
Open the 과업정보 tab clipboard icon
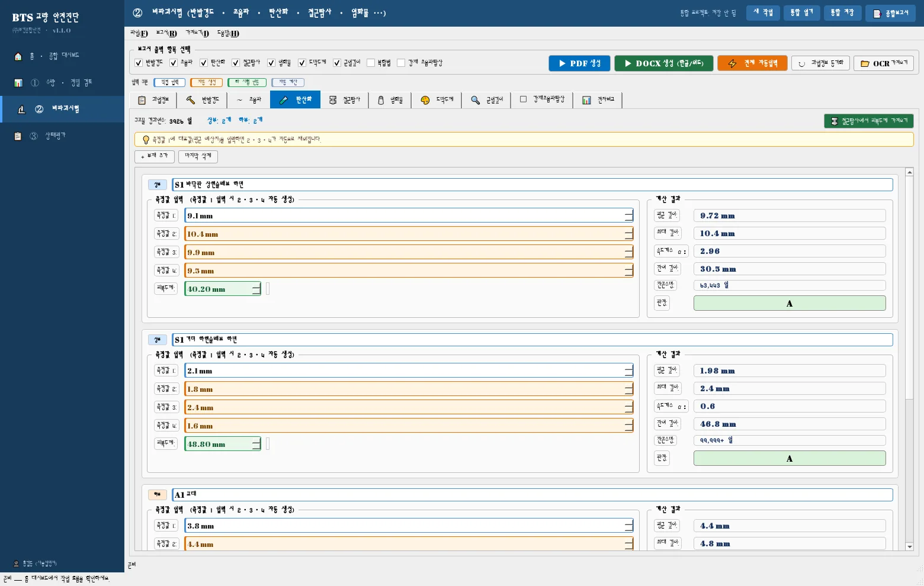pyautogui.click(x=142, y=100)
